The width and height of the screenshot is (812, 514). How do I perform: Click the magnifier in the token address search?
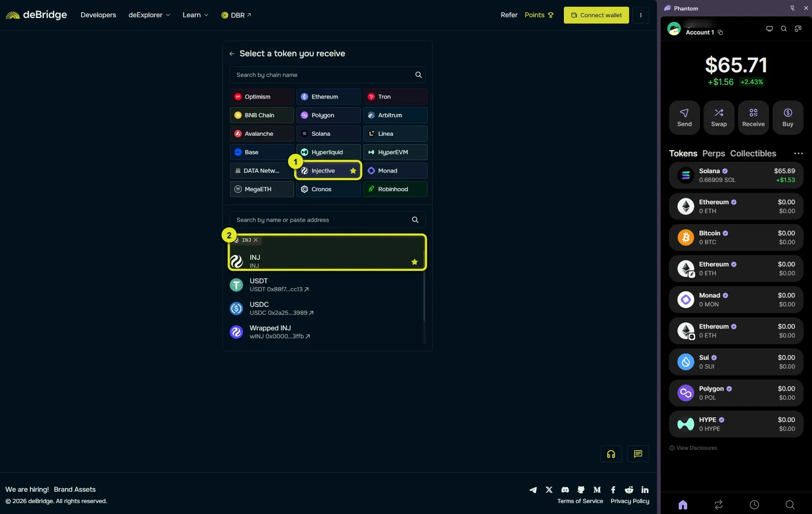(x=415, y=220)
